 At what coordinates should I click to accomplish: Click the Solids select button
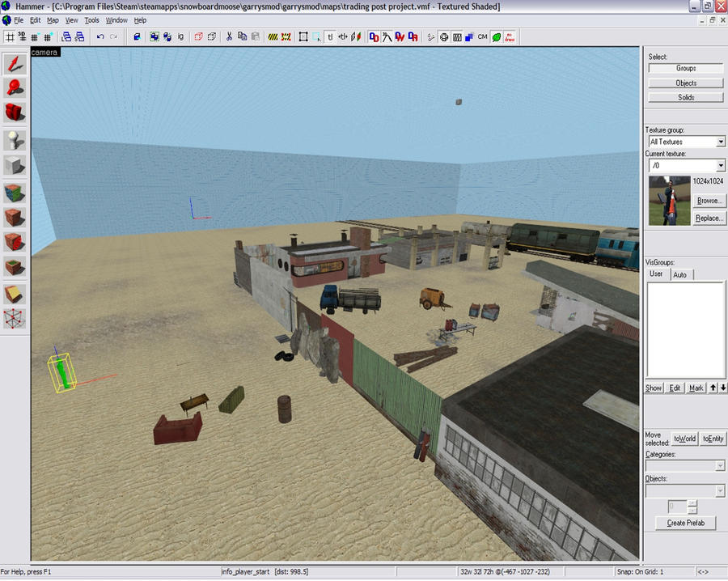pos(686,98)
